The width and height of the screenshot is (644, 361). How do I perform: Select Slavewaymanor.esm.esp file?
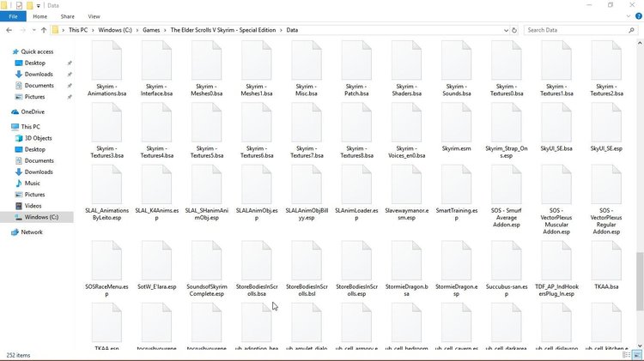click(x=407, y=193)
